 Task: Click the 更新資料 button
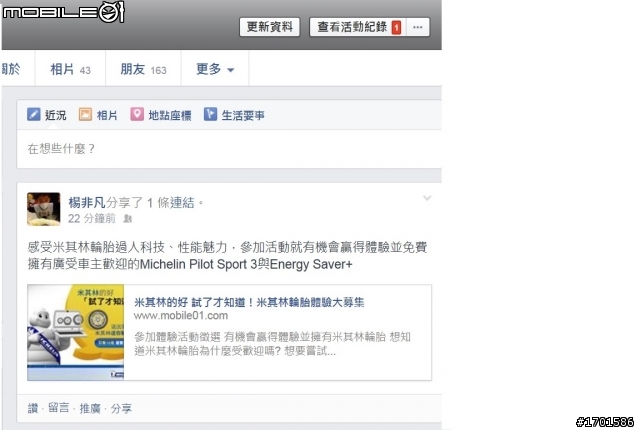tap(269, 27)
